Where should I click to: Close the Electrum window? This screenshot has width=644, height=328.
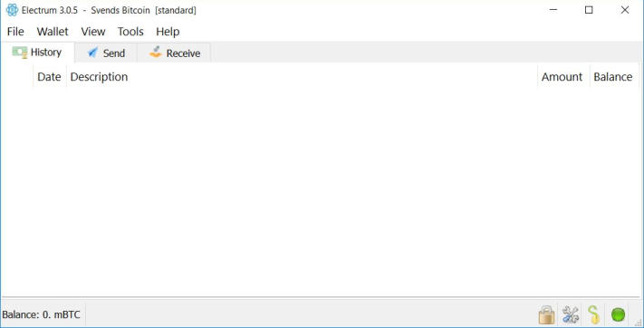tap(625, 10)
